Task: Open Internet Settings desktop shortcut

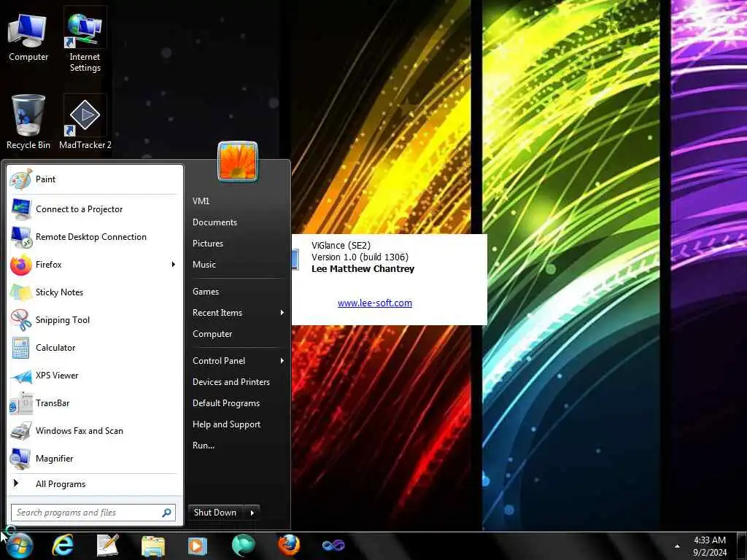Action: click(x=85, y=41)
